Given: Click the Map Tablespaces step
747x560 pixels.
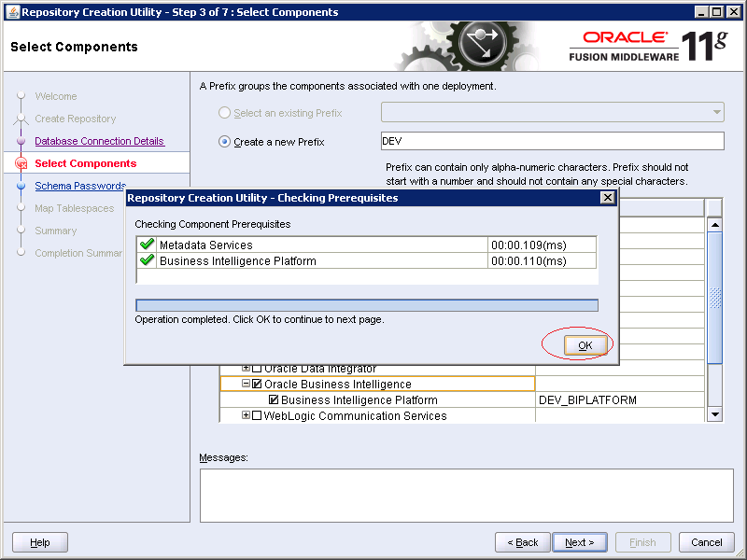Looking at the screenshot, I should pos(75,208).
